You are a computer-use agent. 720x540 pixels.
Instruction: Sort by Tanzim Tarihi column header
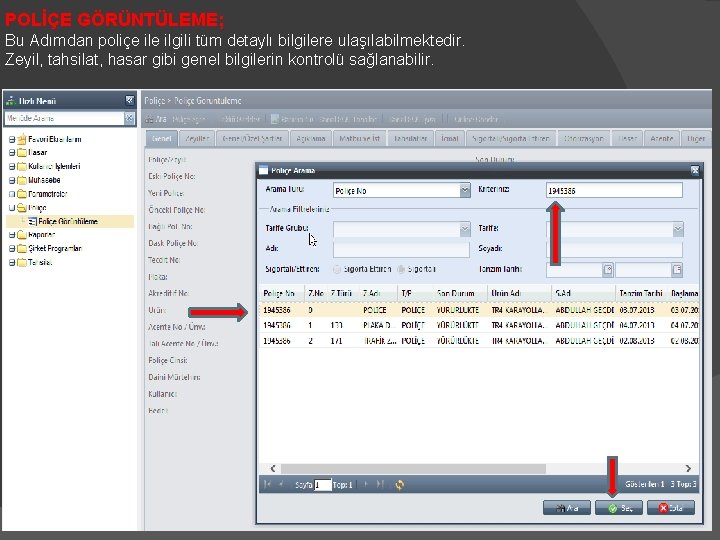coord(641,293)
